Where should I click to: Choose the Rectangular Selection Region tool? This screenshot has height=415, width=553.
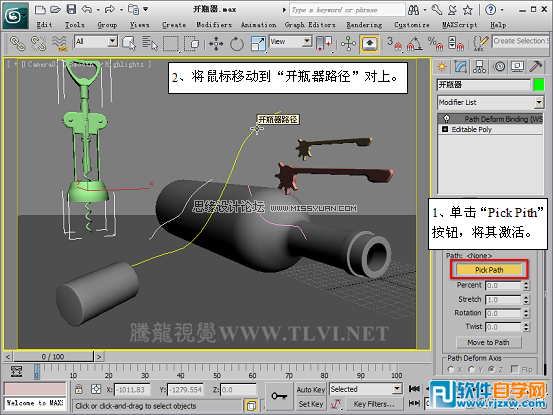[171, 44]
